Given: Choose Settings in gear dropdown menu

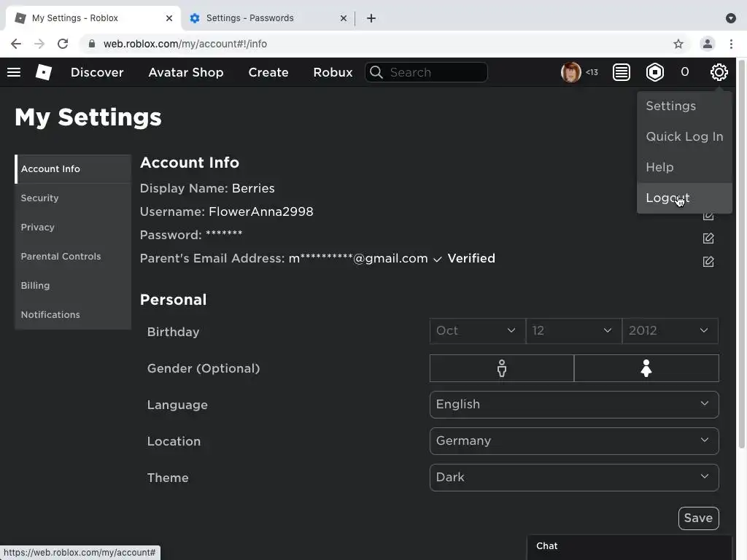Looking at the screenshot, I should [x=684, y=106].
